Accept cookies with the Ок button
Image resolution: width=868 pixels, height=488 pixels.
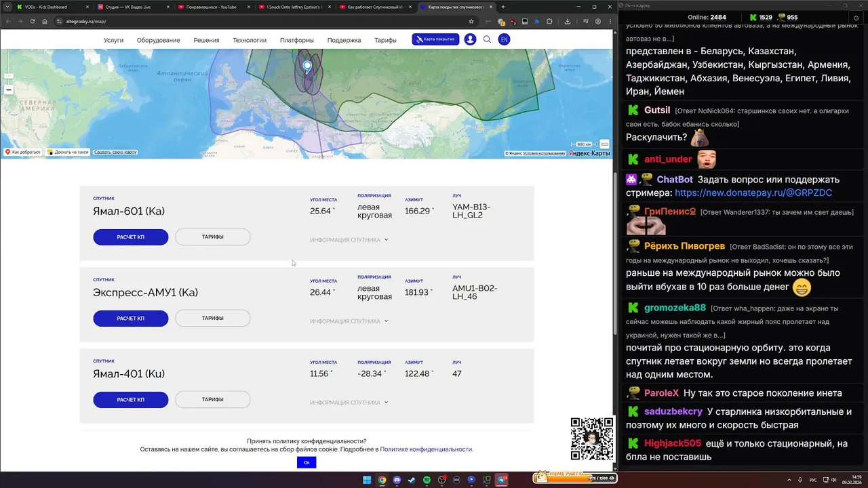307,462
